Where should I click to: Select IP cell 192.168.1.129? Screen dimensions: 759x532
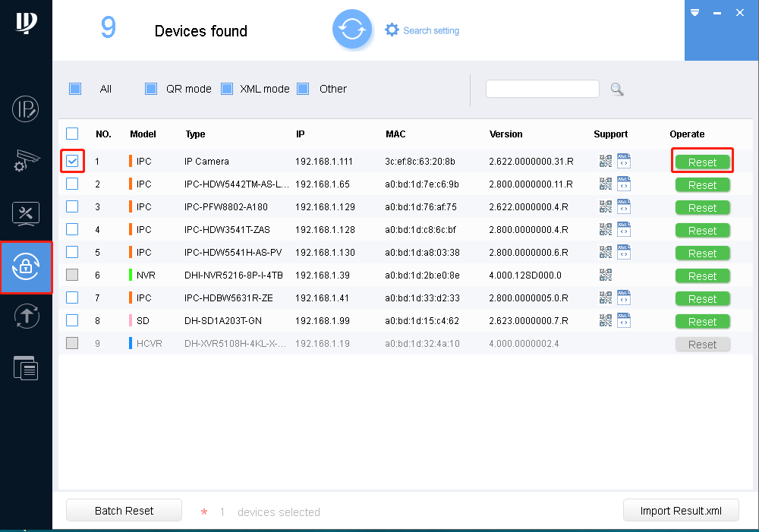coord(325,206)
